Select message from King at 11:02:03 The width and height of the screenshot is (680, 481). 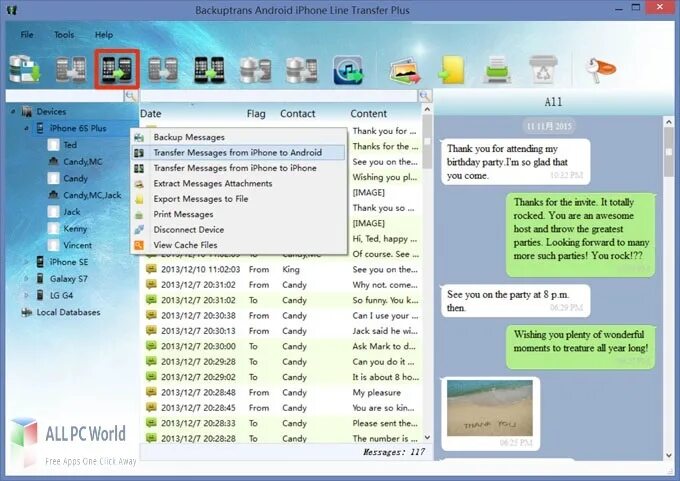(x=282, y=269)
